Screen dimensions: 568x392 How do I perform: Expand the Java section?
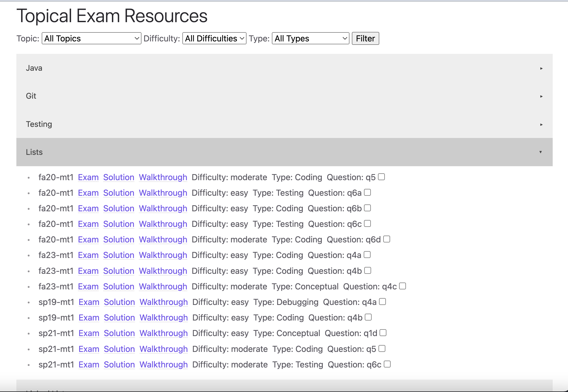pos(284,68)
